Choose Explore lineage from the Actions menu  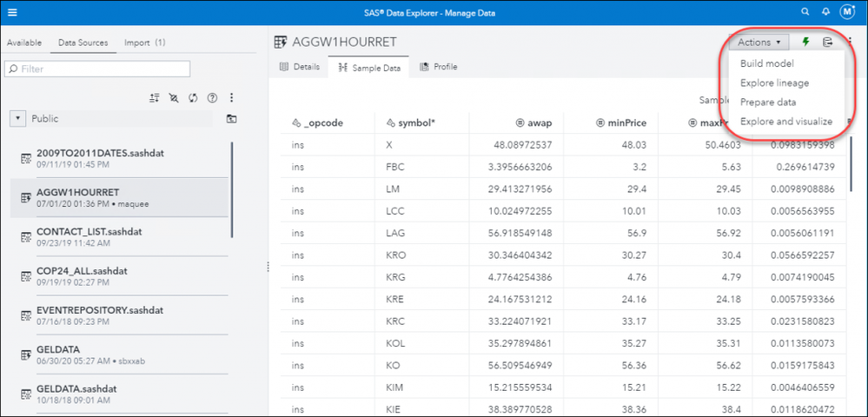pyautogui.click(x=774, y=83)
